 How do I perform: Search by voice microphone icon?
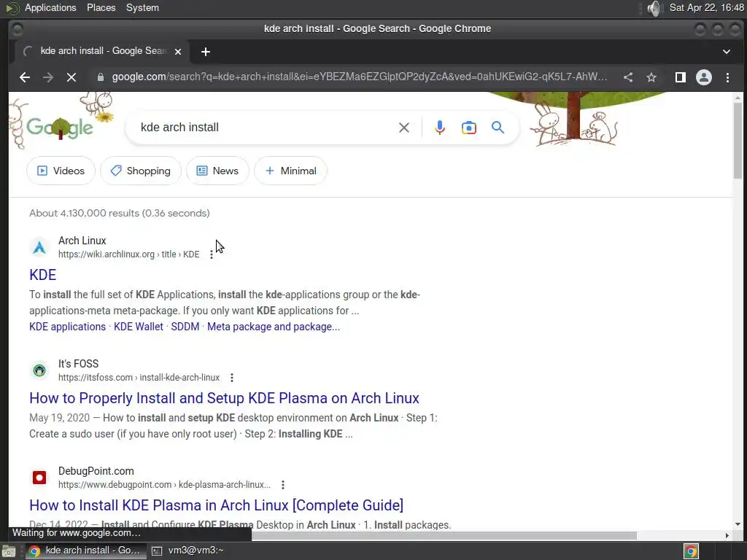click(440, 128)
